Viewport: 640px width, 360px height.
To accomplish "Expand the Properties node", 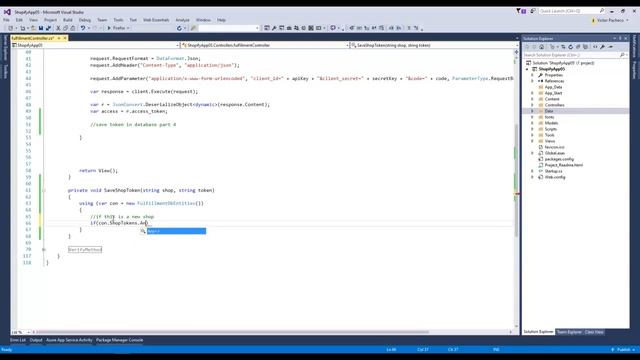I will 532,75.
